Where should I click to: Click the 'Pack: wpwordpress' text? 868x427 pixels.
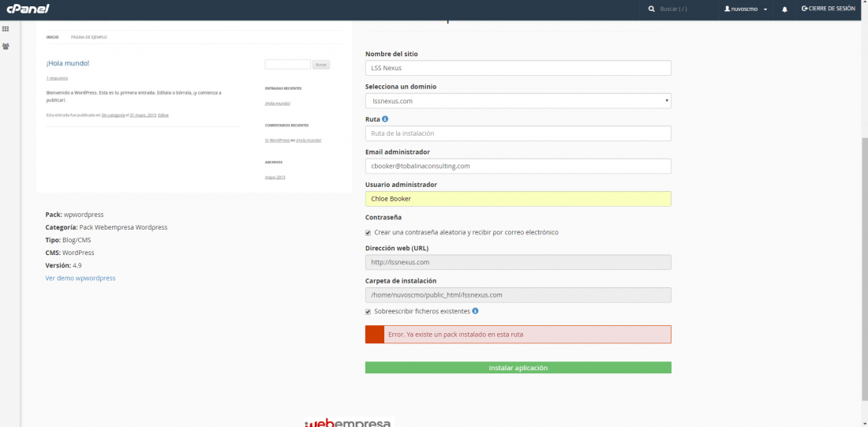(74, 215)
